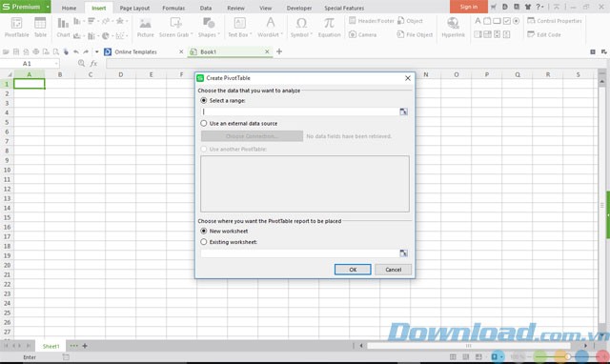Go to the Review tab

tap(235, 8)
